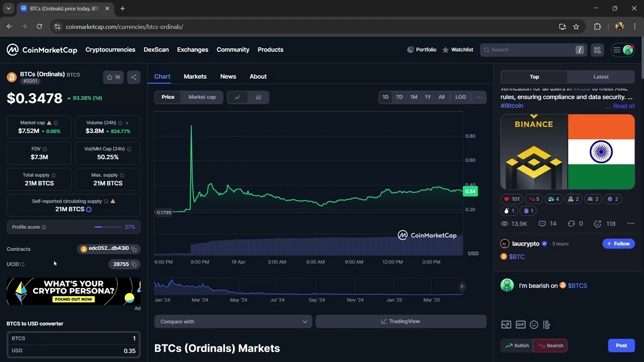Open chart in TradingView
This screenshot has height=362, width=644.
[401, 321]
